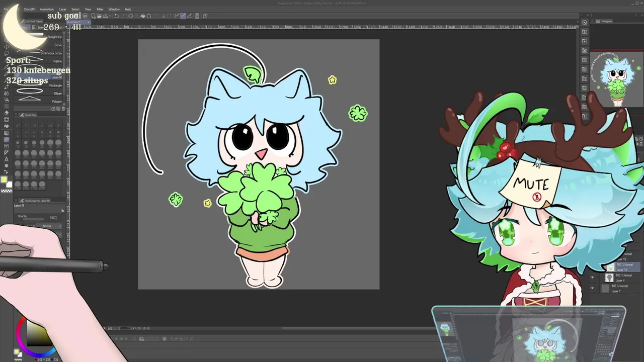
Task: Select the Move layer tool
Action: tap(7, 47)
